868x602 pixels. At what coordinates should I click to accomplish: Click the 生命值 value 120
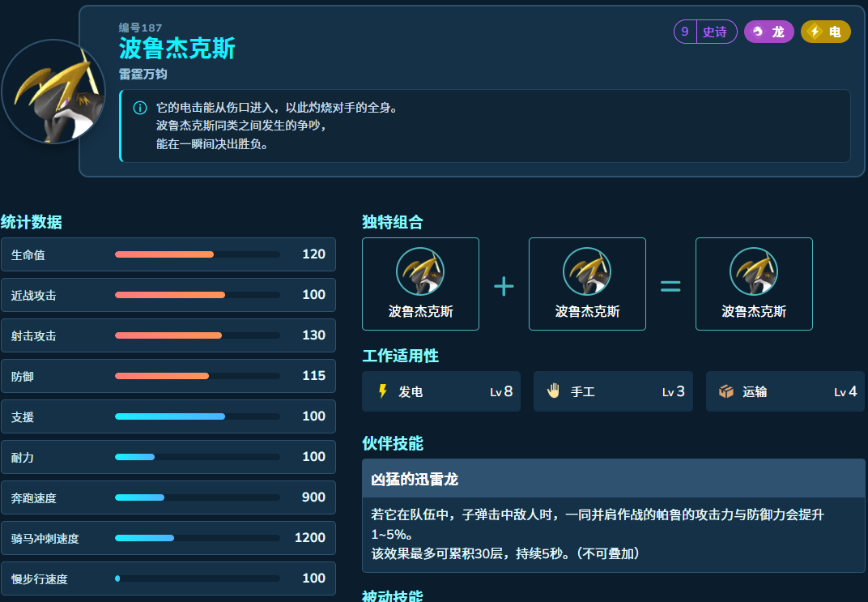pyautogui.click(x=314, y=254)
